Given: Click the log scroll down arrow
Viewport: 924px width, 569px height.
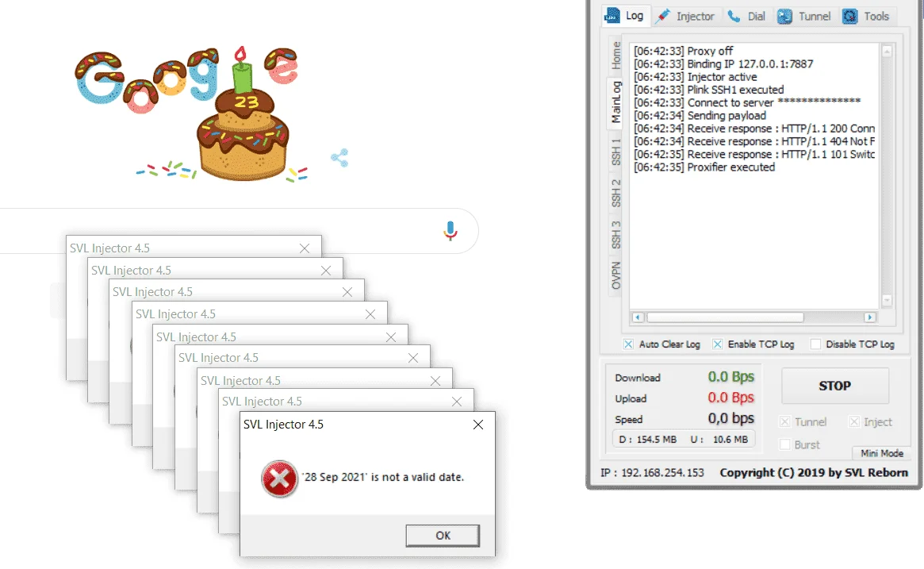Looking at the screenshot, I should tap(886, 301).
